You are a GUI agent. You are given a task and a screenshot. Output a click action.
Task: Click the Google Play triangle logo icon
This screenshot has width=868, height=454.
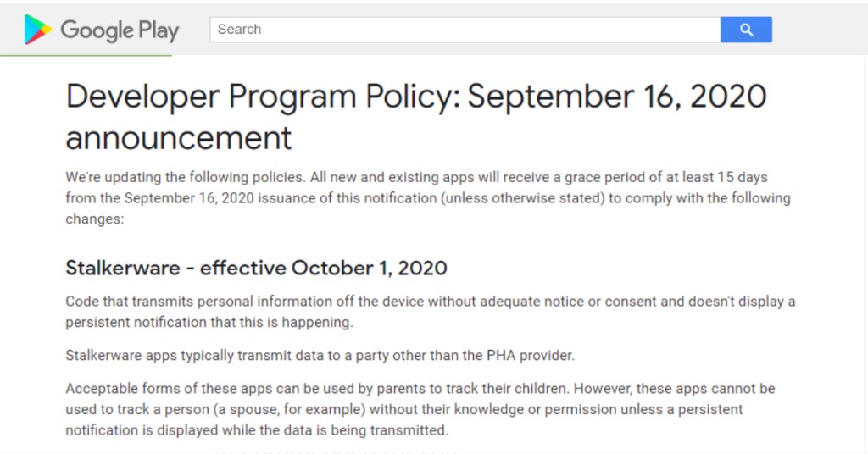click(x=38, y=30)
